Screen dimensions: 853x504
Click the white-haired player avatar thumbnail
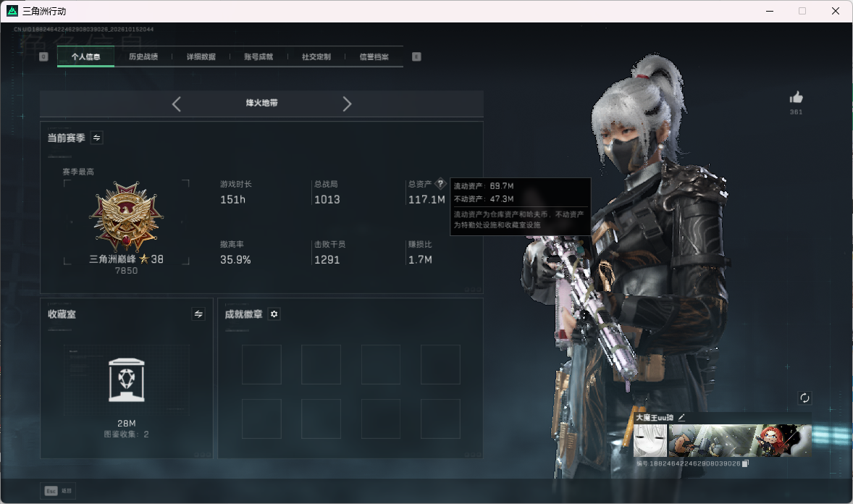[650, 440]
